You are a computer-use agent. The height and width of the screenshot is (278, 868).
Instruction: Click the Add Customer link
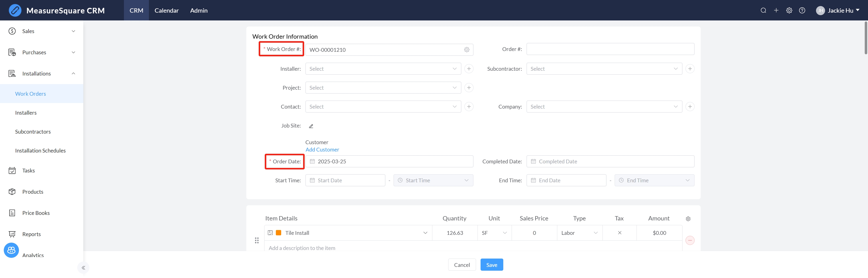322,150
